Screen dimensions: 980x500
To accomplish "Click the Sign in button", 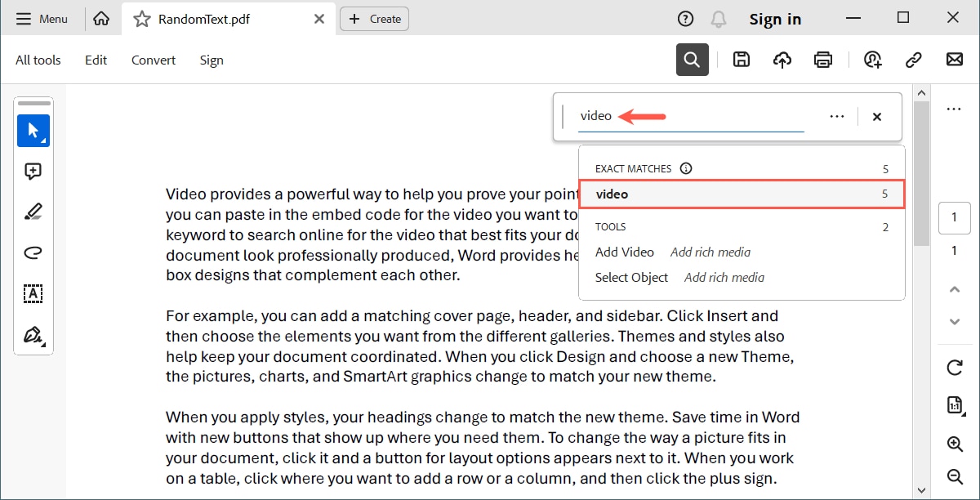I will pyautogui.click(x=775, y=18).
